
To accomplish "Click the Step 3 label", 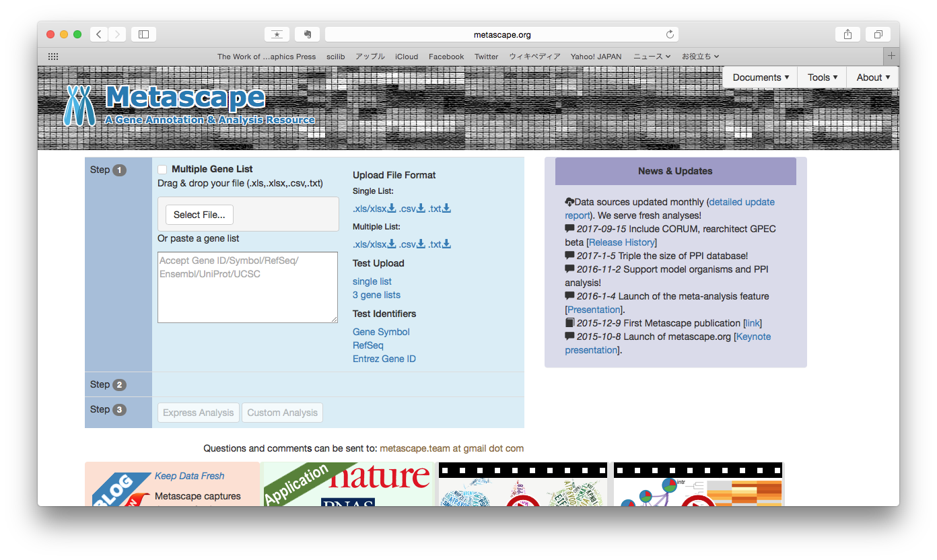I will pyautogui.click(x=108, y=409).
